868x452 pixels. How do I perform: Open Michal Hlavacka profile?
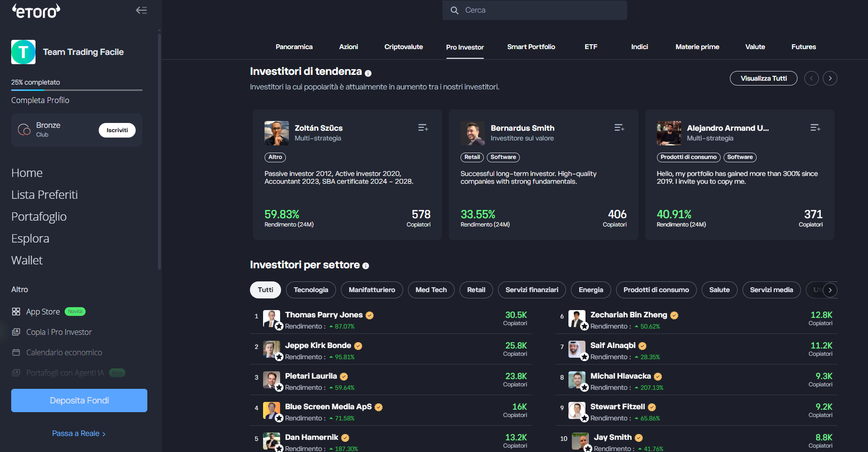620,376
